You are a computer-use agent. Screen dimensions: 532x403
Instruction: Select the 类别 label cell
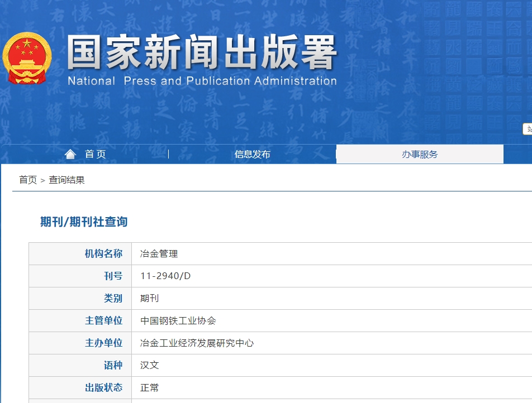[x=80, y=298]
